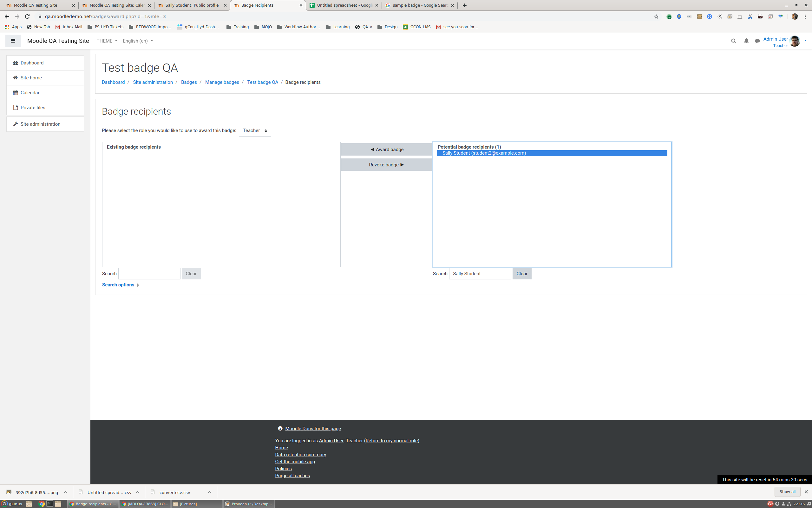Open the Get the mobile app link
Viewport: 812px width, 508px height.
[x=295, y=461]
